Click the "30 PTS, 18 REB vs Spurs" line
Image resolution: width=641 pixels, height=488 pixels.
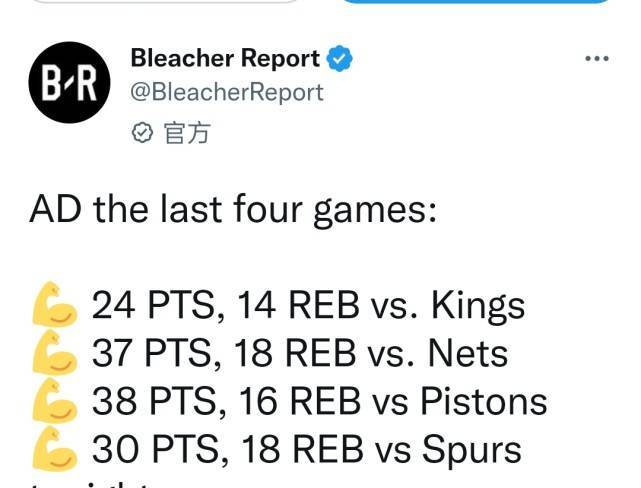click(x=307, y=449)
